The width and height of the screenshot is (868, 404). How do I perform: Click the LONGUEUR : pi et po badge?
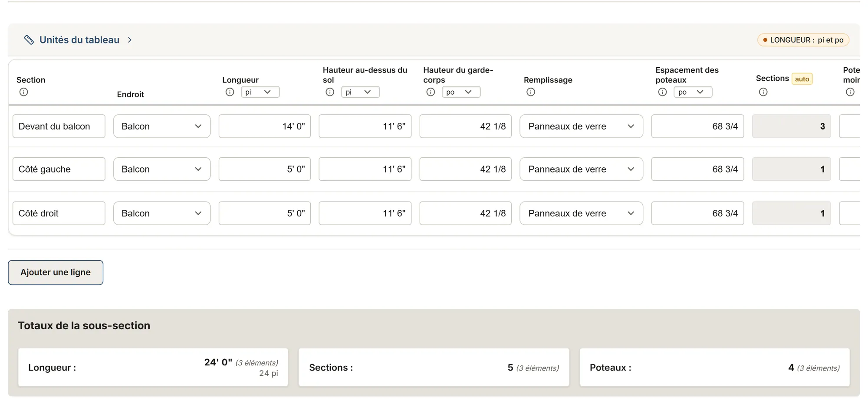pyautogui.click(x=803, y=40)
